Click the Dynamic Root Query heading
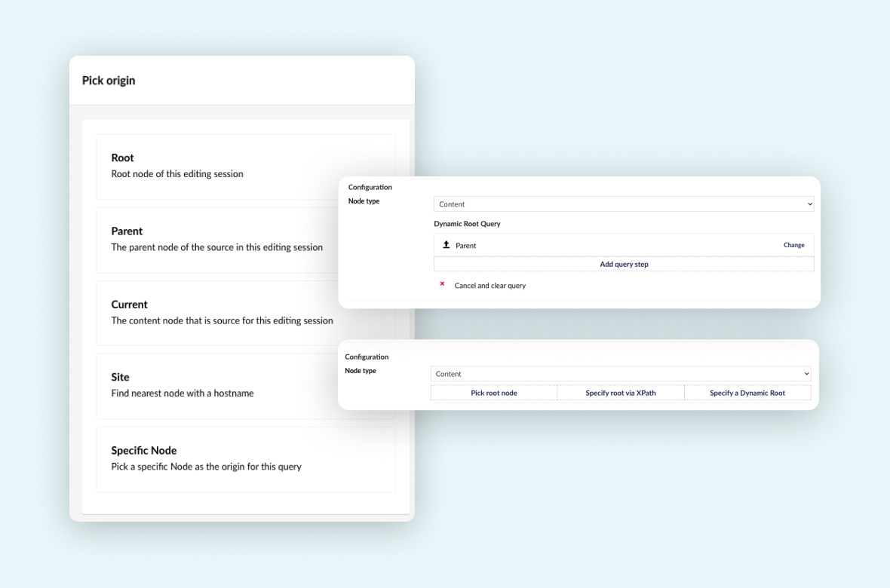Image resolution: width=890 pixels, height=588 pixels. pos(467,224)
